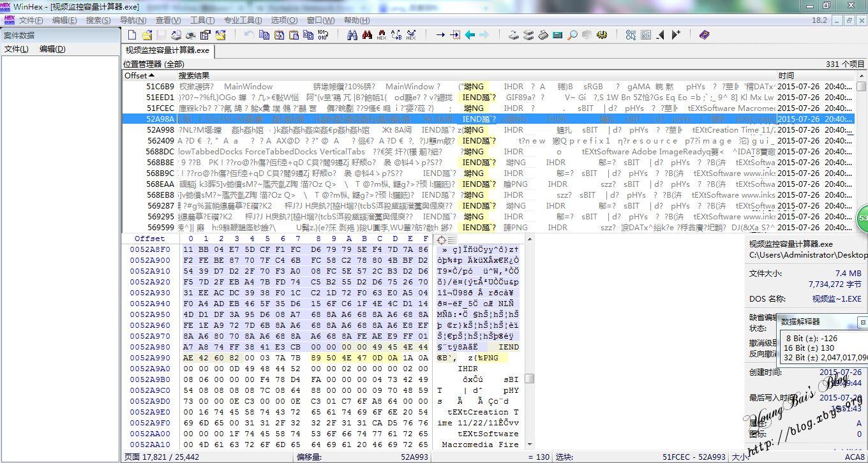Click the magnifier Analyze icon

pyautogui.click(x=572, y=35)
